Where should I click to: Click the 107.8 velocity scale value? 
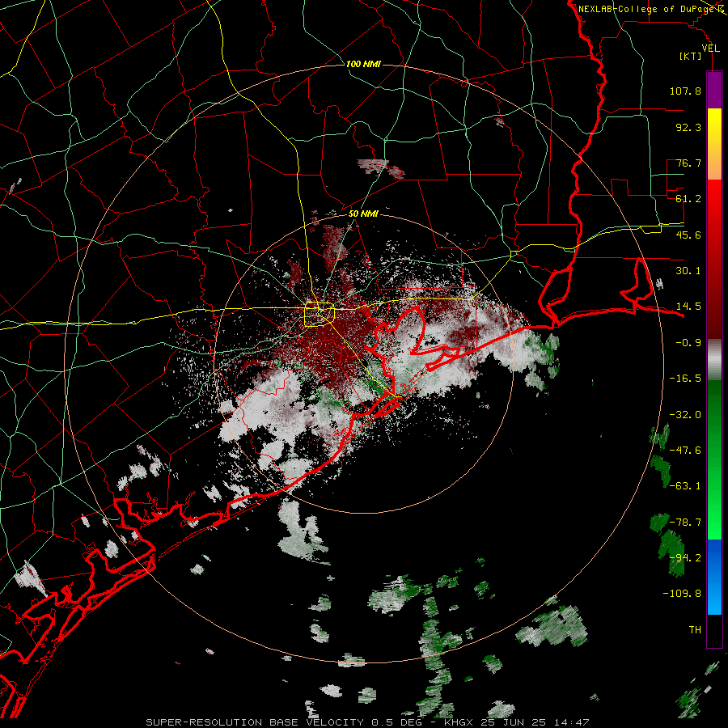pos(685,91)
